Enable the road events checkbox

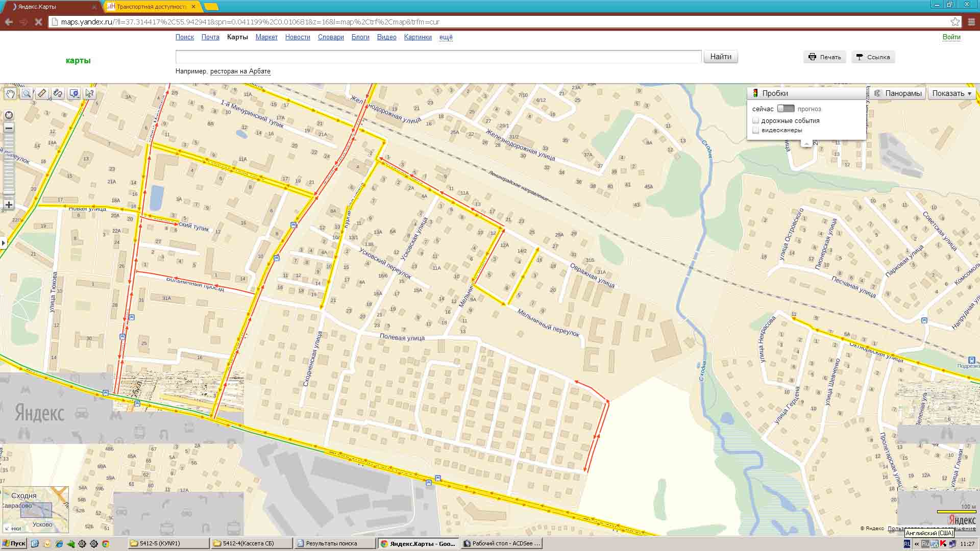coord(756,120)
